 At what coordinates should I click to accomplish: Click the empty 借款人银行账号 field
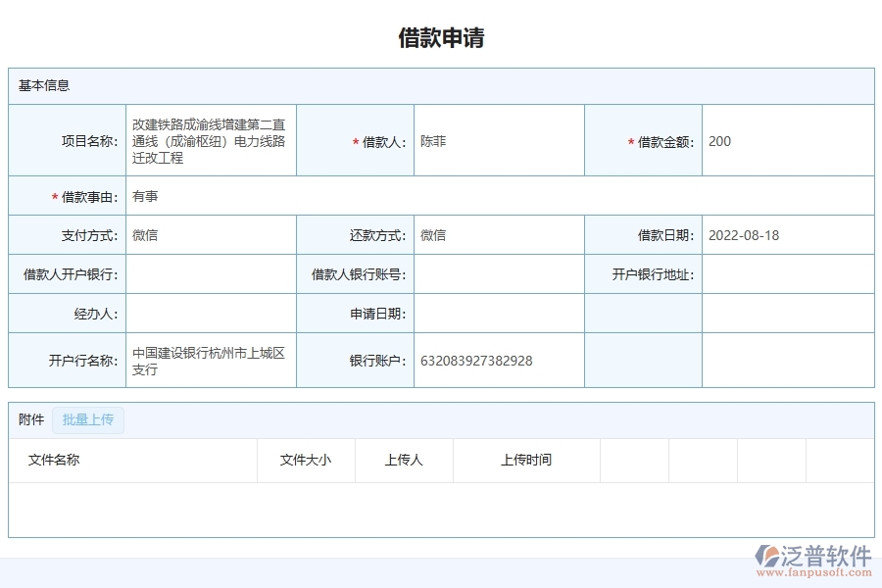[500, 274]
